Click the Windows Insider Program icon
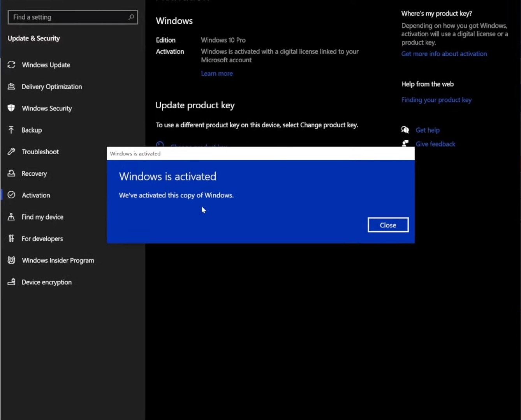The height and width of the screenshot is (420, 521). [x=11, y=260]
